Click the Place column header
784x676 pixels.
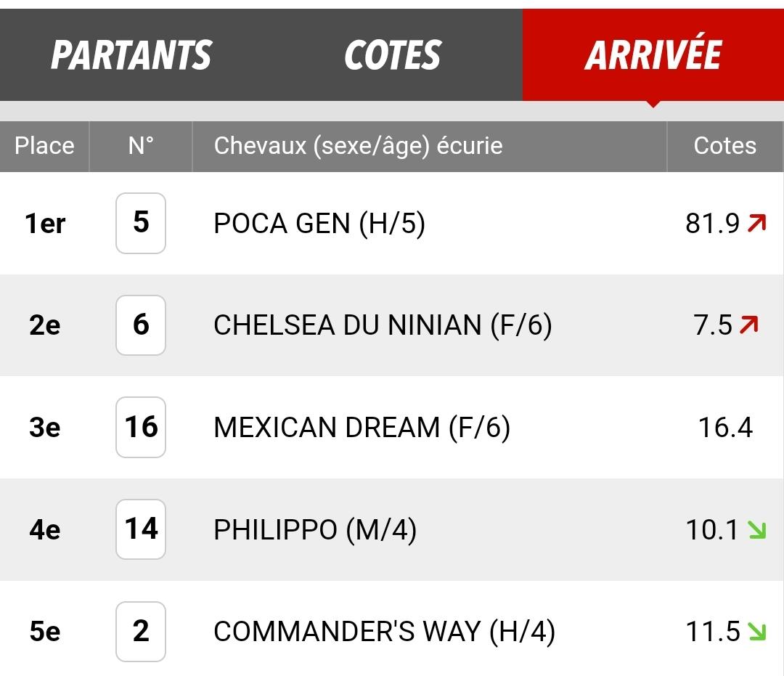(x=44, y=146)
